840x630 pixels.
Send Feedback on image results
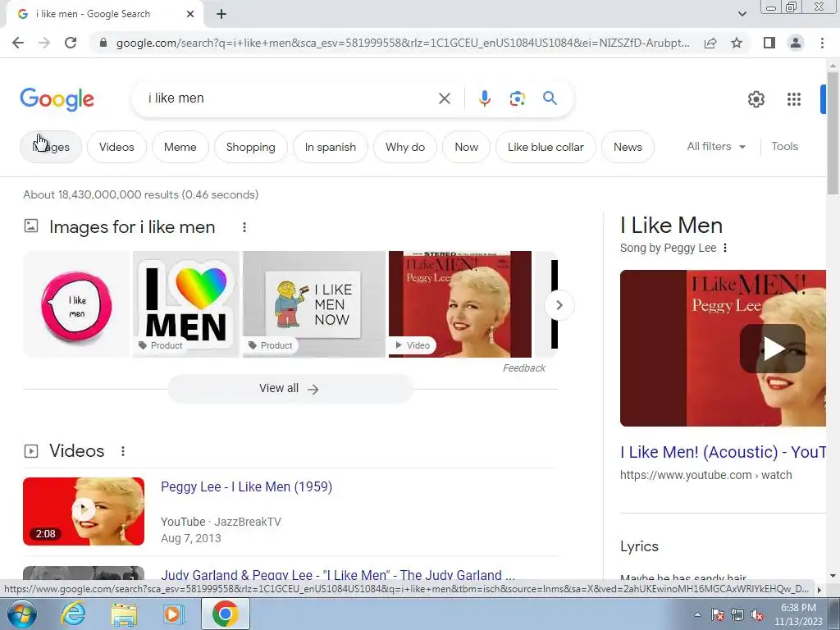point(524,368)
